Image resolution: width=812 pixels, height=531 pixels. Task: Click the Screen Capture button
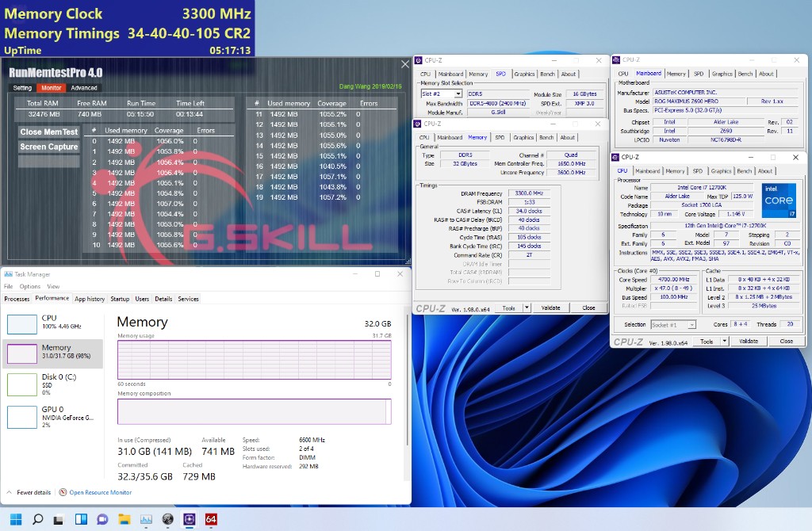49,147
